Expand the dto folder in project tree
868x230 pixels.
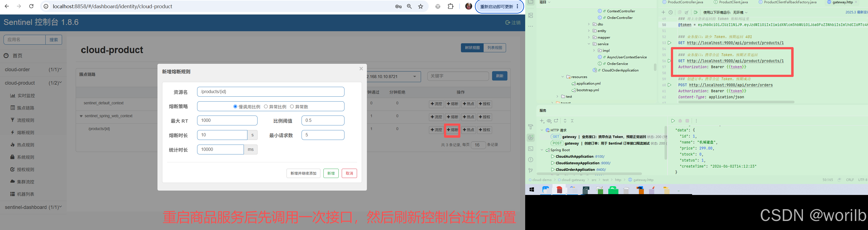589,24
